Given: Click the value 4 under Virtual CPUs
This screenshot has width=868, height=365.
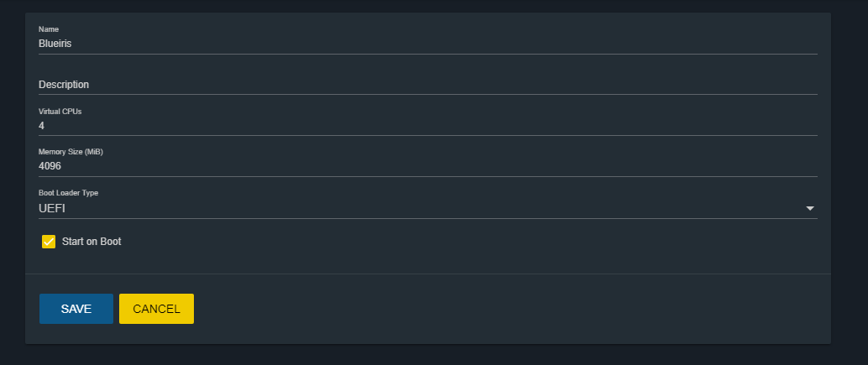Looking at the screenshot, I should pos(41,126).
